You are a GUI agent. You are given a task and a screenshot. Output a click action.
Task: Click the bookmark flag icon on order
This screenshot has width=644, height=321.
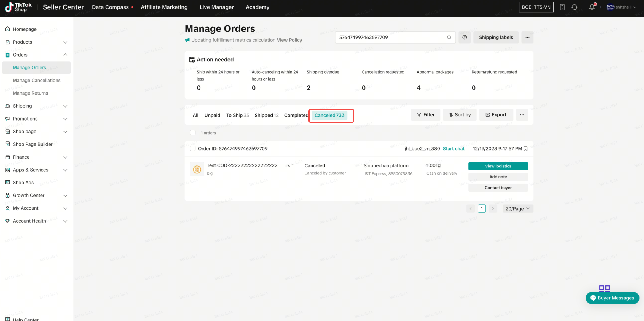[525, 149]
